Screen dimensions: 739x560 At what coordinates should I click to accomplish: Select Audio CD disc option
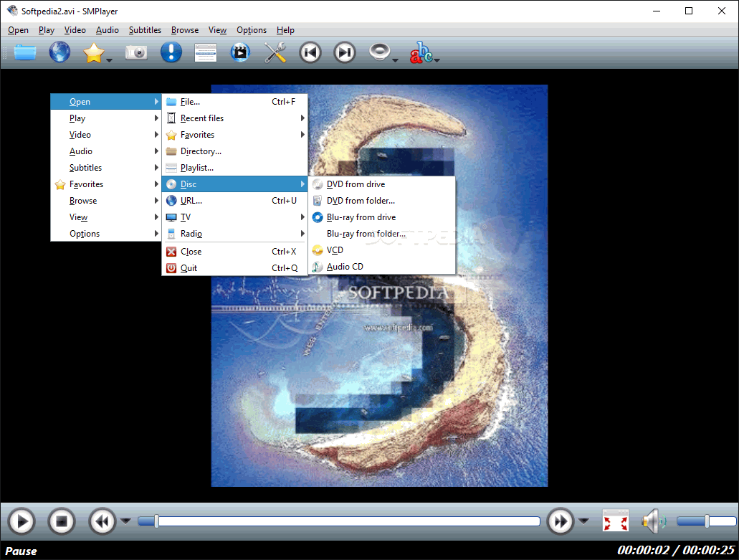[x=382, y=267]
